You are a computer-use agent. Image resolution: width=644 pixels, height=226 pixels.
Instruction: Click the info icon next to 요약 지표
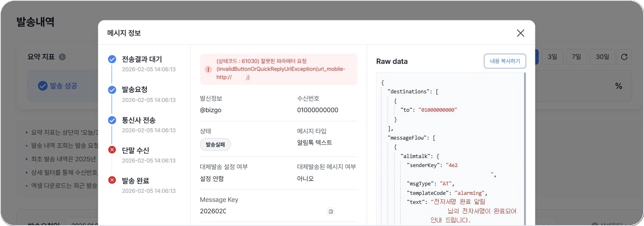pyautogui.click(x=62, y=57)
